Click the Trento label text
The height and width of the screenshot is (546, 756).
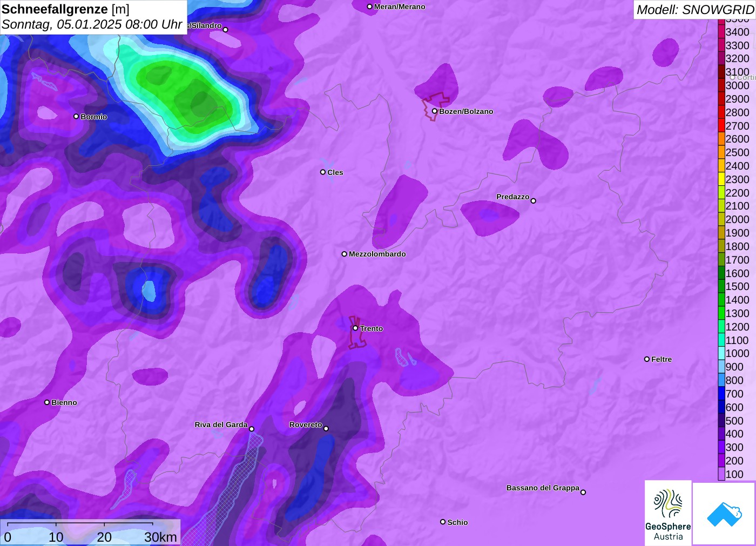click(x=372, y=328)
